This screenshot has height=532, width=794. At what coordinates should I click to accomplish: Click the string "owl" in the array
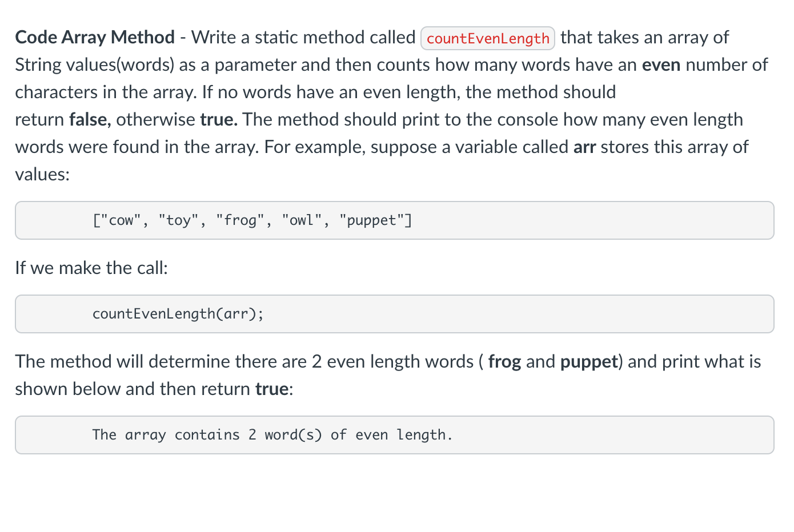coord(302,220)
